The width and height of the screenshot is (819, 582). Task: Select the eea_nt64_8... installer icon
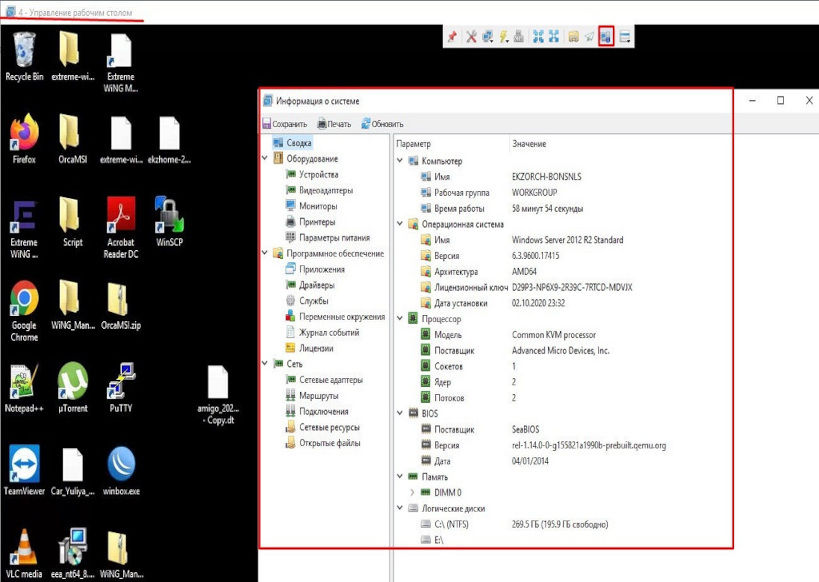click(73, 554)
